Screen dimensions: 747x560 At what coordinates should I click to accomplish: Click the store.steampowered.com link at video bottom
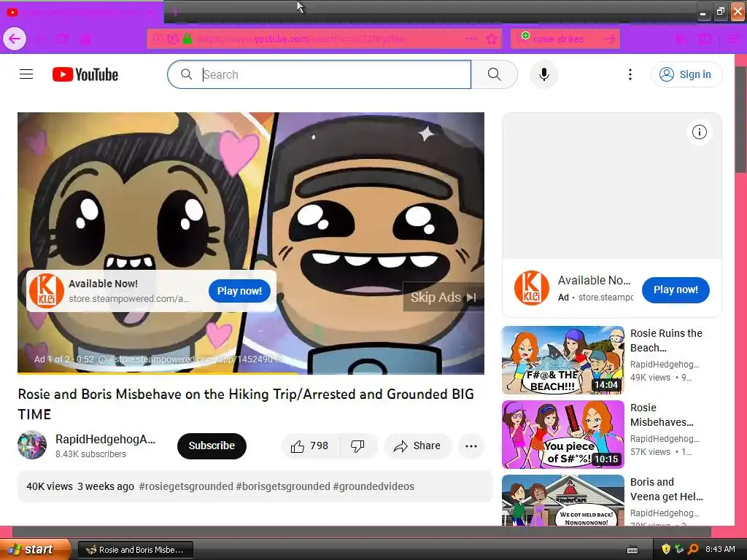pos(197,359)
